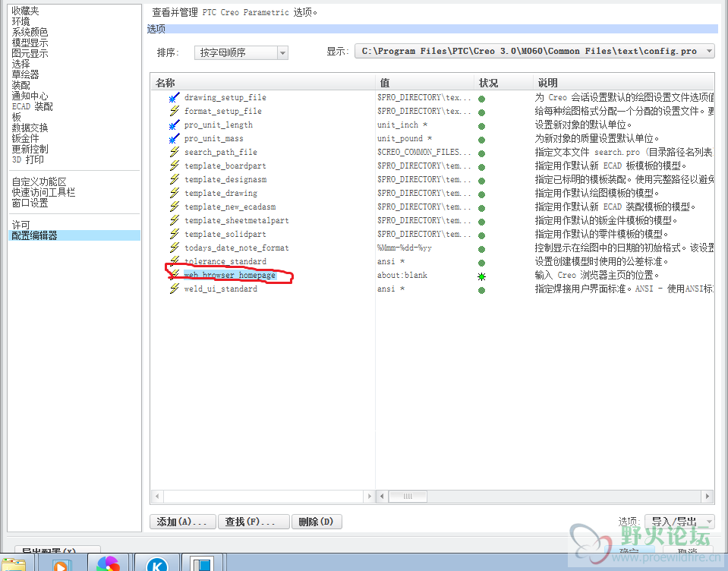Open 窗口设置 in the left panel
This screenshot has width=728, height=571.
(30, 203)
